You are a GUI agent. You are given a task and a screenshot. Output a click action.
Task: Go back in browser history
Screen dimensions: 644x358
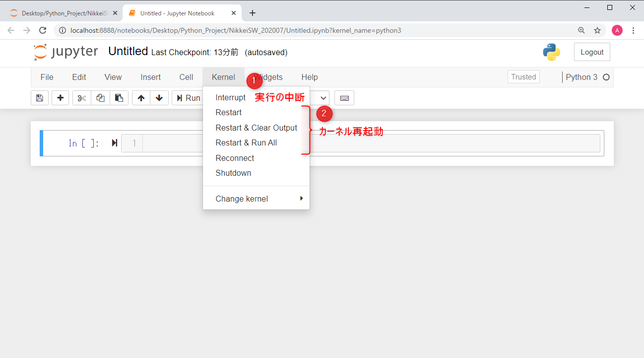point(11,30)
